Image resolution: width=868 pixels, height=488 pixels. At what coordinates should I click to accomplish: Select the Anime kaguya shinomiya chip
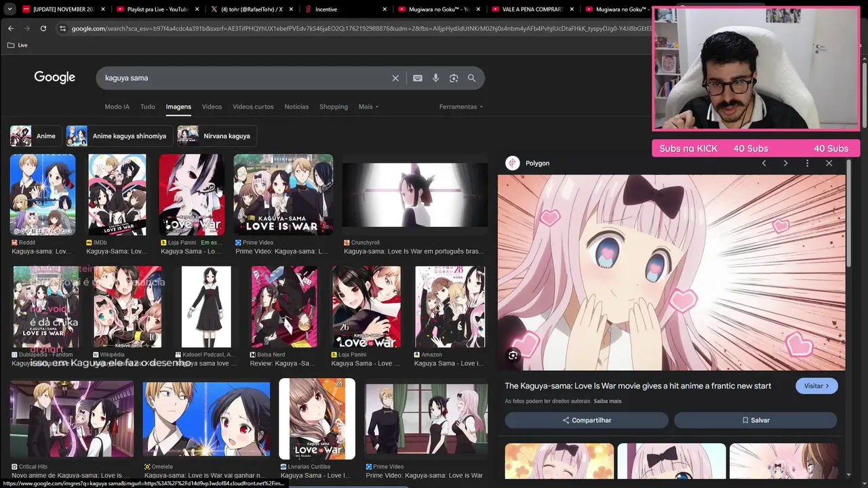(x=119, y=136)
